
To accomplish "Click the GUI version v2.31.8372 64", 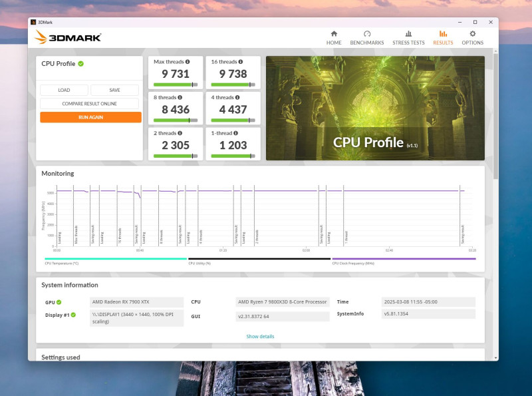I will [x=282, y=317].
